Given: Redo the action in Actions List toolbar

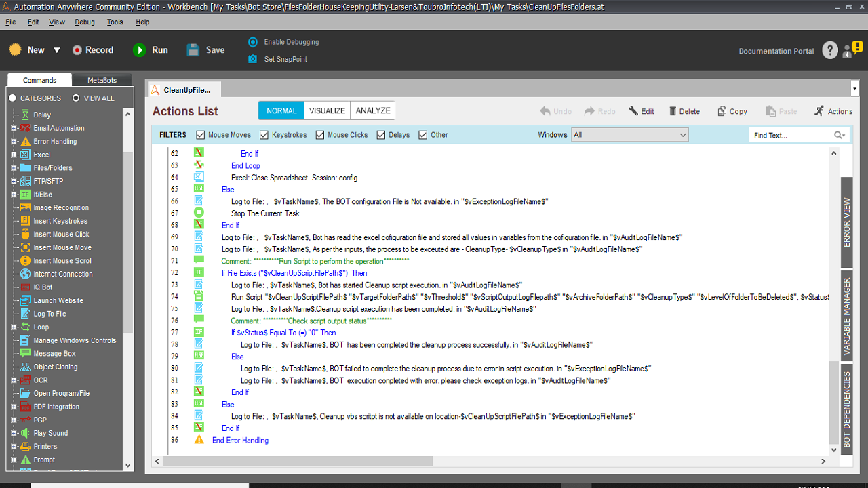Looking at the screenshot, I should click(600, 111).
